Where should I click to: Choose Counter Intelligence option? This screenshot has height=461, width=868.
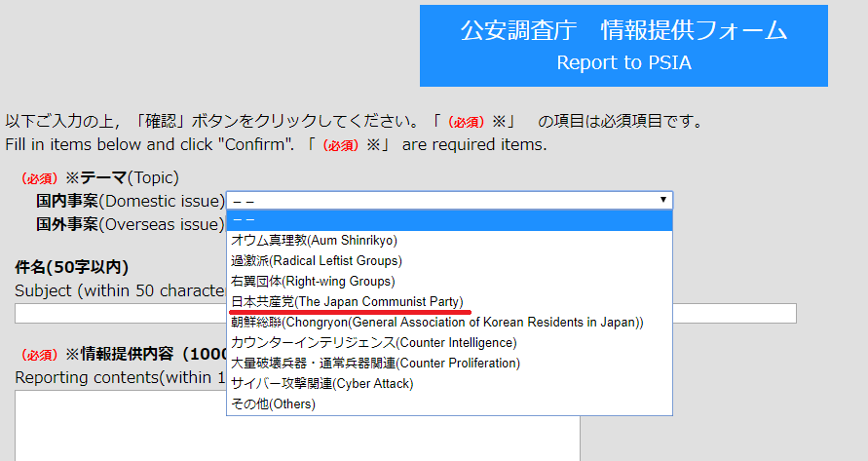coord(449,343)
